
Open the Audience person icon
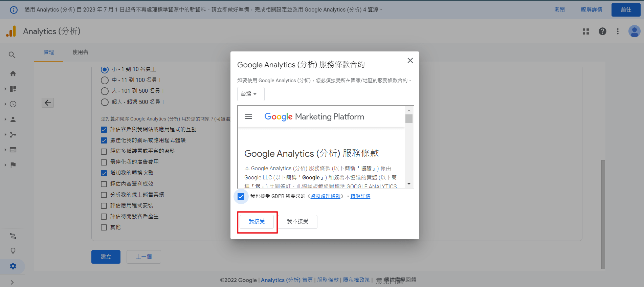[13, 119]
